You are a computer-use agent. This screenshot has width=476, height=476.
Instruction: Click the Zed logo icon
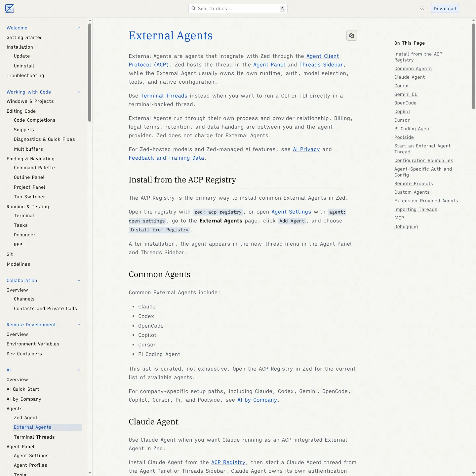pyautogui.click(x=10, y=9)
